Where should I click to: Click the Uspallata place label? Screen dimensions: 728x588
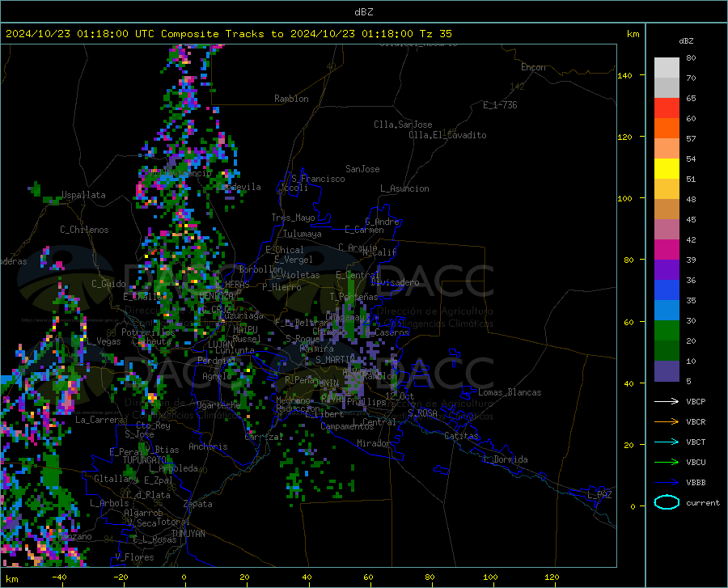[83, 195]
